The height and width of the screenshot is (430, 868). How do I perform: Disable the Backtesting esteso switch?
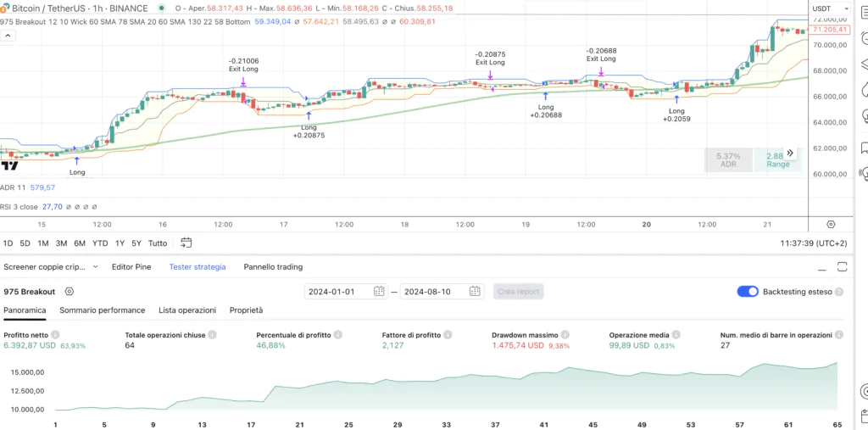(748, 292)
